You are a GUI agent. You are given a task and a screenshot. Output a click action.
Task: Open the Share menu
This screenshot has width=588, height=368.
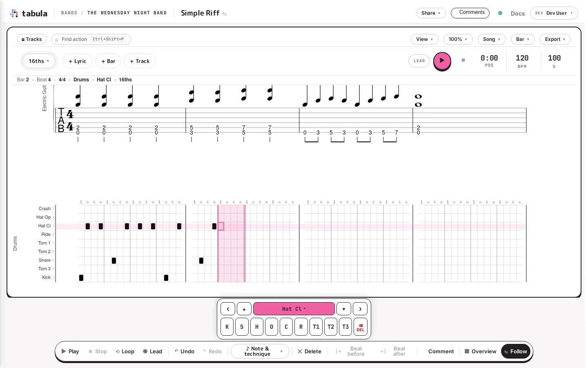click(x=431, y=13)
